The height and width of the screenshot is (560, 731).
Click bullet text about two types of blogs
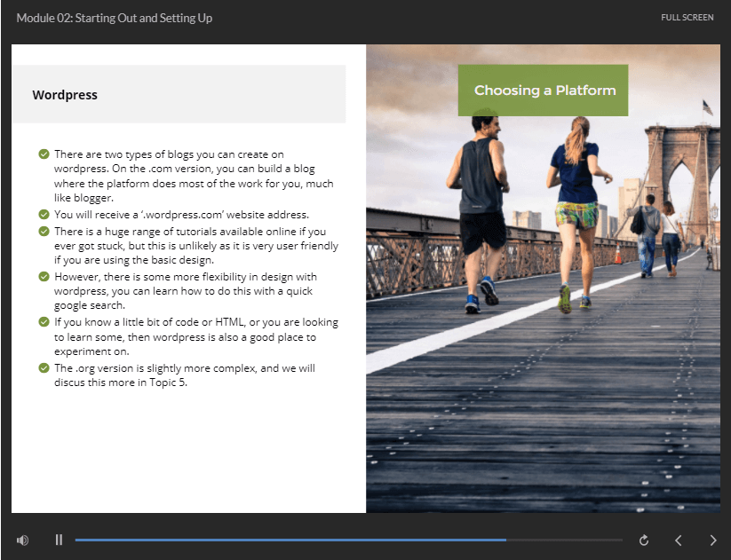pyautogui.click(x=194, y=176)
